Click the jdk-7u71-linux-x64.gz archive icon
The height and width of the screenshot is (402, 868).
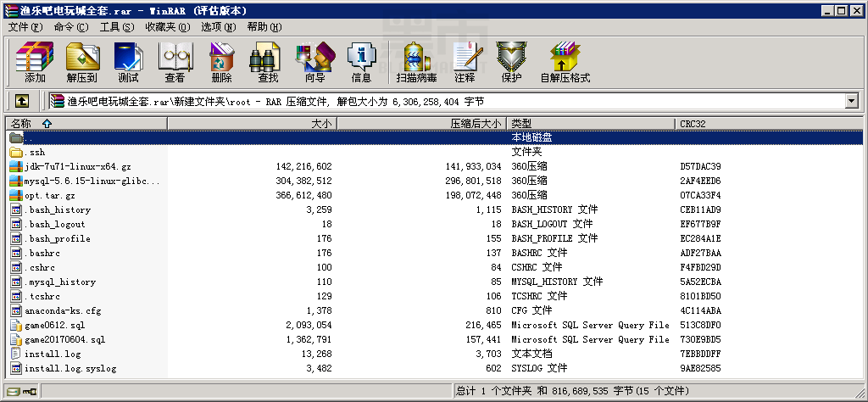tap(16, 166)
